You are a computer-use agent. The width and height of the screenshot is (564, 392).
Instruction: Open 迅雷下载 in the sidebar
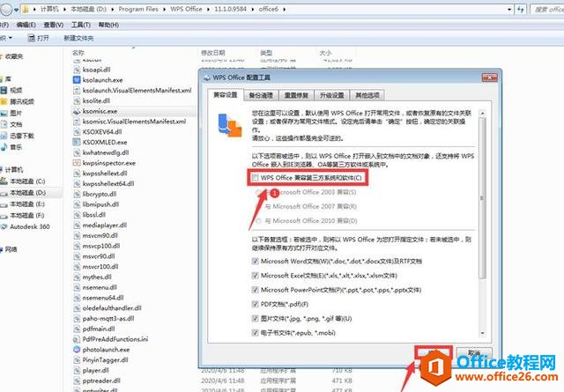pyautogui.click(x=21, y=136)
